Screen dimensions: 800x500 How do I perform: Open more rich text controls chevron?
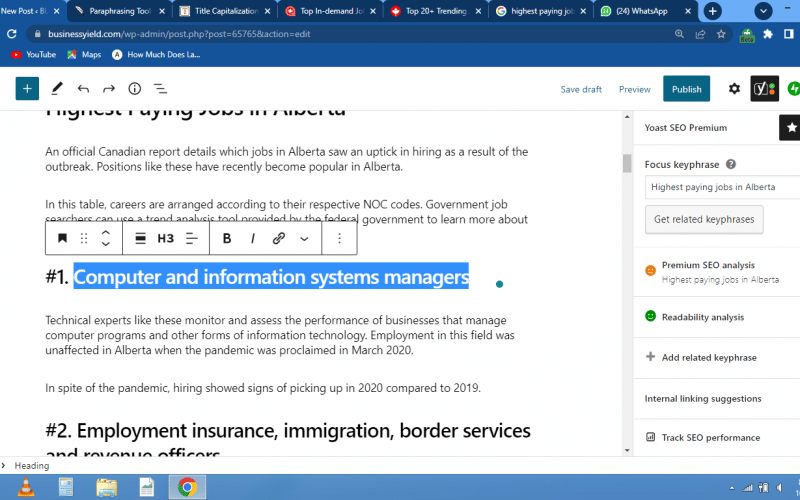[304, 238]
